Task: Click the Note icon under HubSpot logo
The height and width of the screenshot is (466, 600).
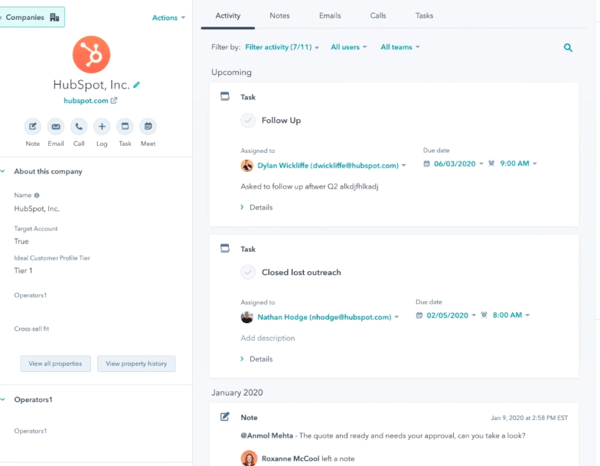Action: 33,127
